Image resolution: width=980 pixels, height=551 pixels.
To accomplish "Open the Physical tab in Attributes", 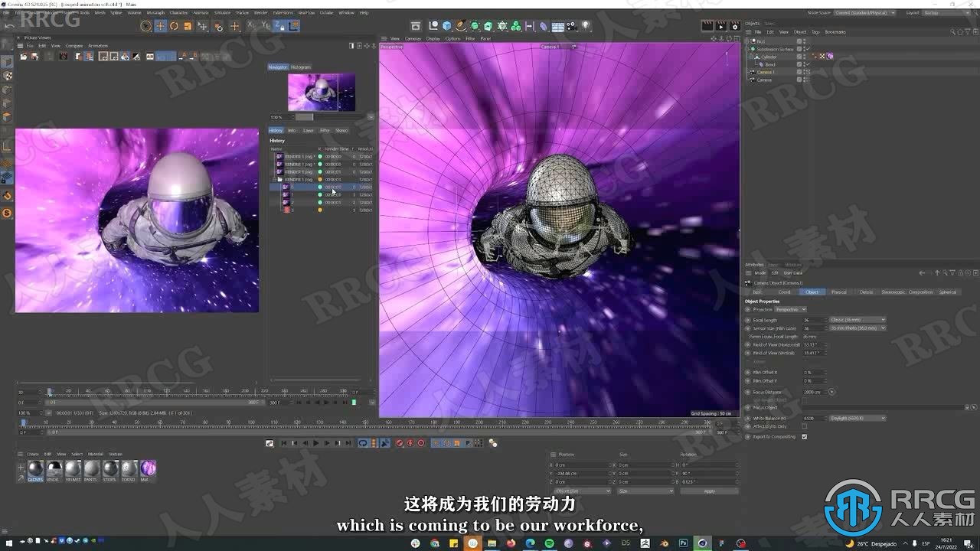I will click(x=839, y=292).
